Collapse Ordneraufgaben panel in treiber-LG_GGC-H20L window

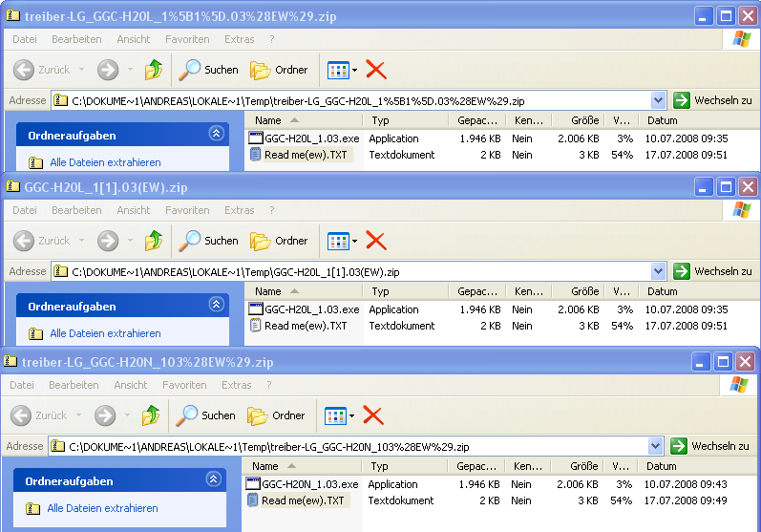pos(216,134)
